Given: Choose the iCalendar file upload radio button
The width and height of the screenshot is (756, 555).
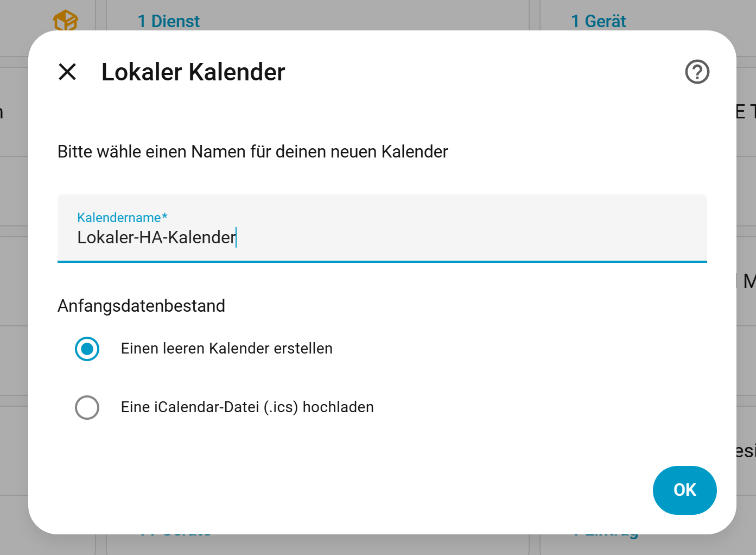Looking at the screenshot, I should [87, 407].
